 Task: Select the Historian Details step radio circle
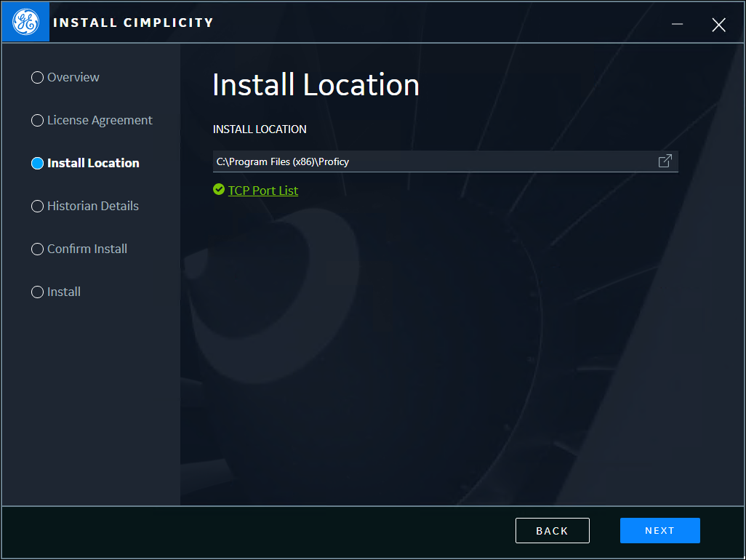click(x=37, y=206)
